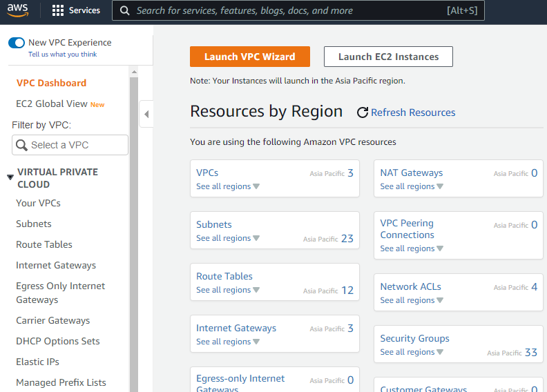The width and height of the screenshot is (547, 392).
Task: Click the sidebar scrollbar up arrow
Action: tap(134, 72)
